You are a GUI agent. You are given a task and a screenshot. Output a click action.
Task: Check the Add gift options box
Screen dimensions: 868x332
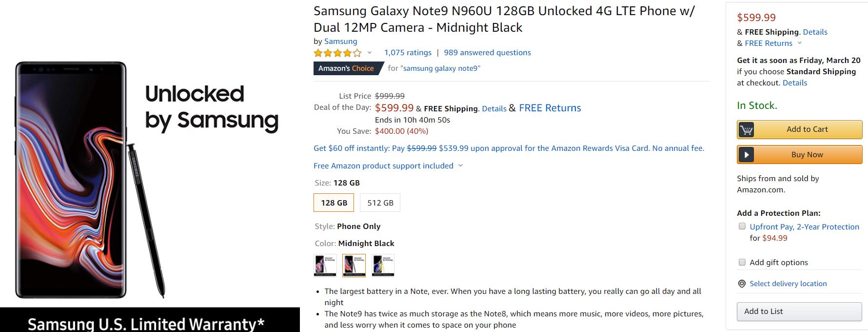742,262
